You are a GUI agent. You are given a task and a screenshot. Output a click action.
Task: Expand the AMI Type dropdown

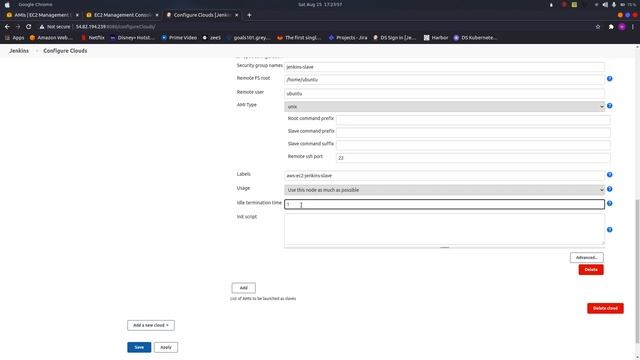point(444,107)
